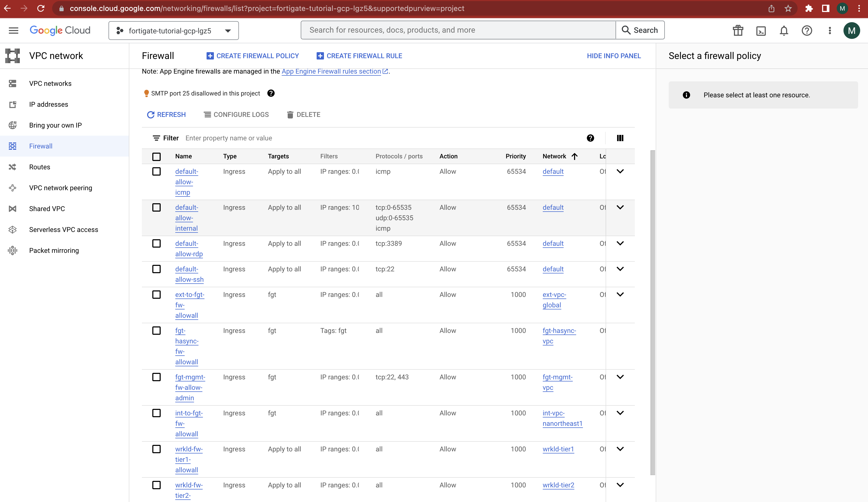Check the default-allow-icmp row checkbox

[156, 171]
